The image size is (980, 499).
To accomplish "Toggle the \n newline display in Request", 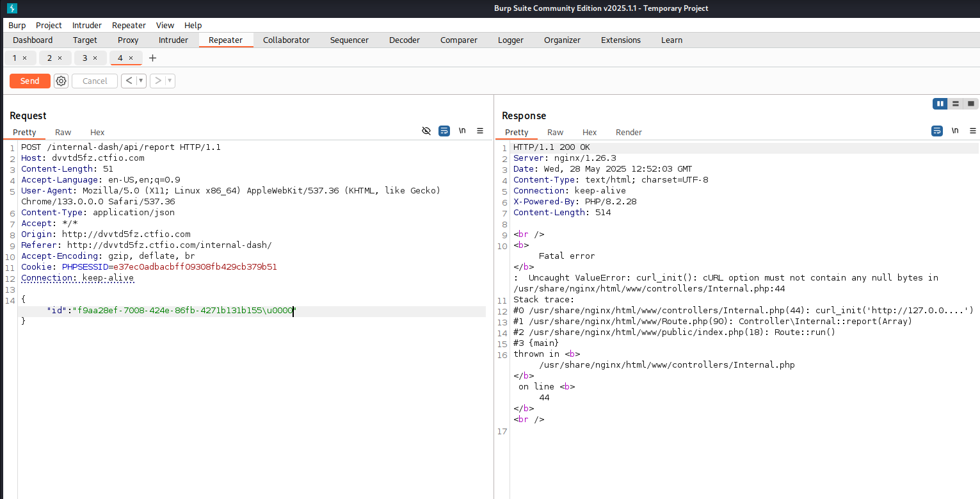I will (462, 131).
